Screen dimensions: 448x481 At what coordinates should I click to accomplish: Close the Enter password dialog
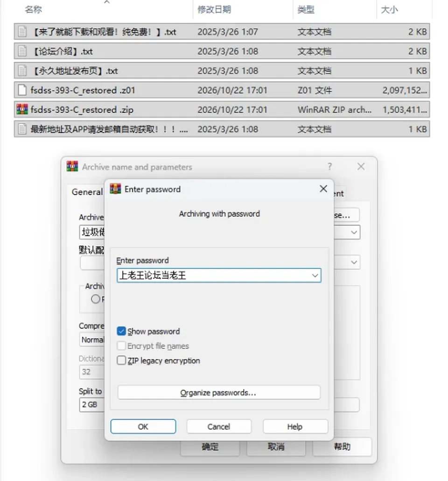pos(323,189)
